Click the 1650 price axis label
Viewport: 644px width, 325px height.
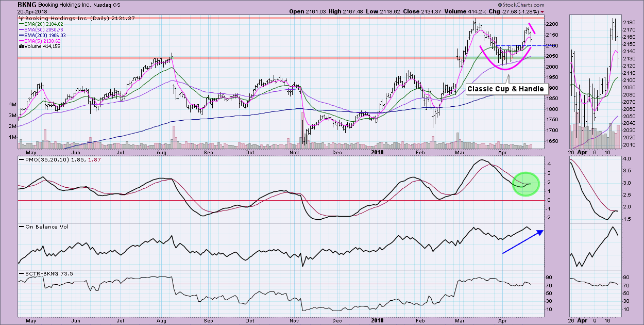coord(552,141)
